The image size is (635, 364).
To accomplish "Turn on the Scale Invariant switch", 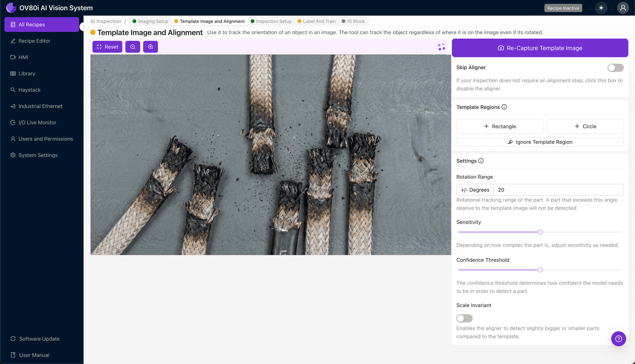I will coord(464,318).
